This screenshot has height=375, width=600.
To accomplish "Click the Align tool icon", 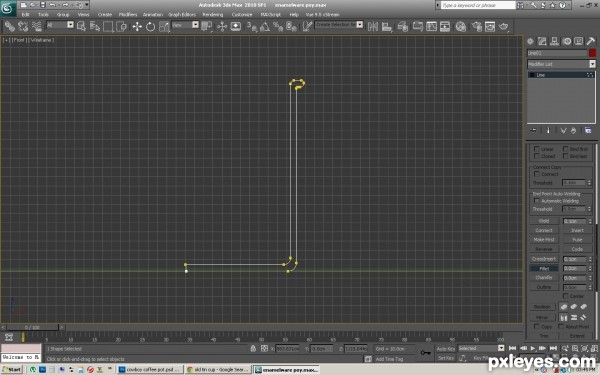I will point(387,26).
